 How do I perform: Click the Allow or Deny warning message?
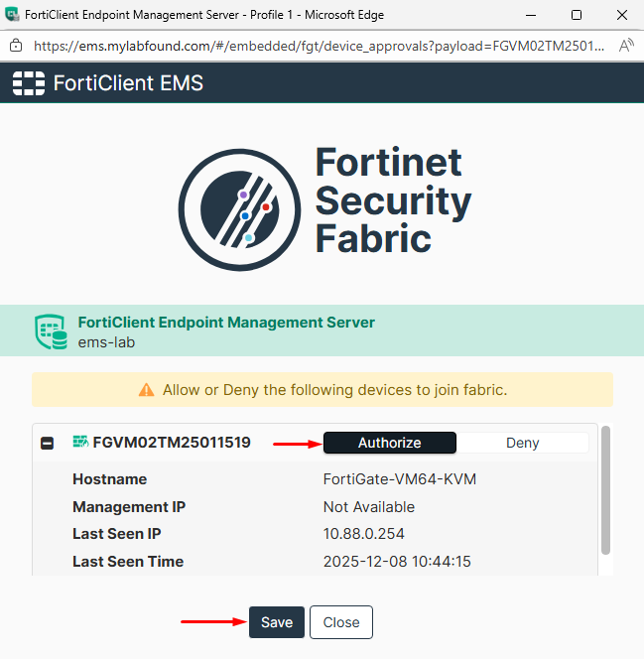tap(334, 390)
